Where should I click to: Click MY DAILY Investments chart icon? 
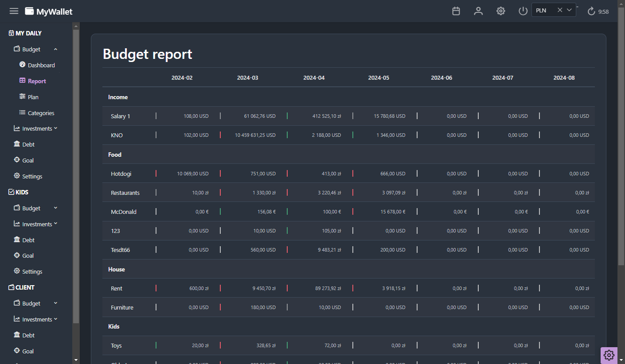(17, 128)
